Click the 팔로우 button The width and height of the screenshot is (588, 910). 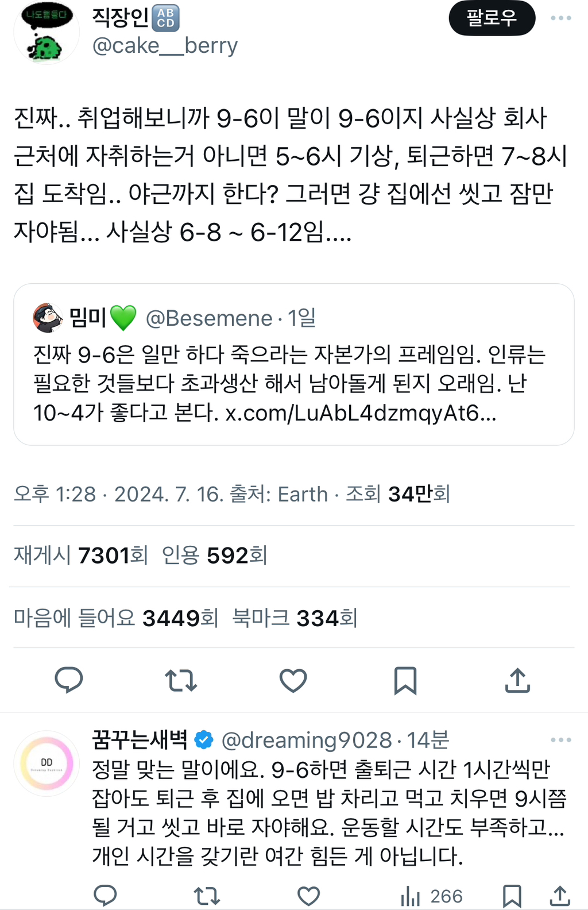[492, 18]
